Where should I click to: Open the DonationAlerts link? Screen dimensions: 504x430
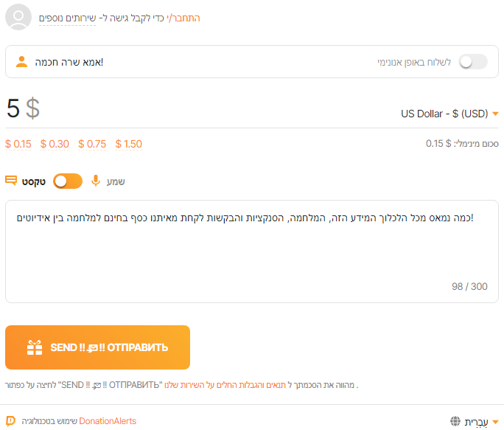[x=108, y=421]
